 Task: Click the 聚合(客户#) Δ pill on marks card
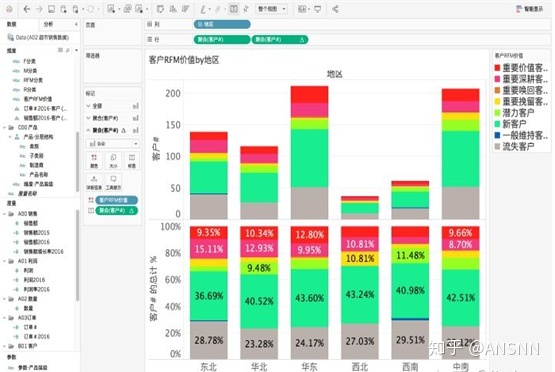tap(116, 211)
